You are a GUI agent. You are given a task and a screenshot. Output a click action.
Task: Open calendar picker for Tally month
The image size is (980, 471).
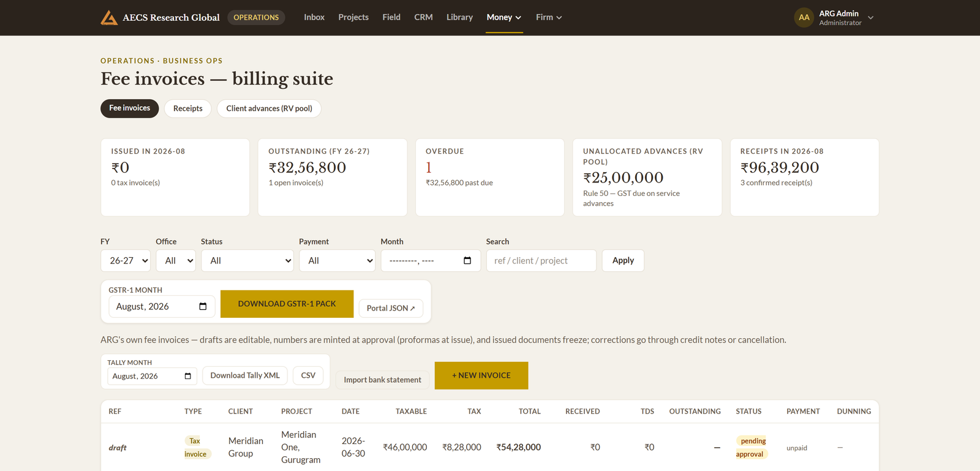pyautogui.click(x=188, y=376)
